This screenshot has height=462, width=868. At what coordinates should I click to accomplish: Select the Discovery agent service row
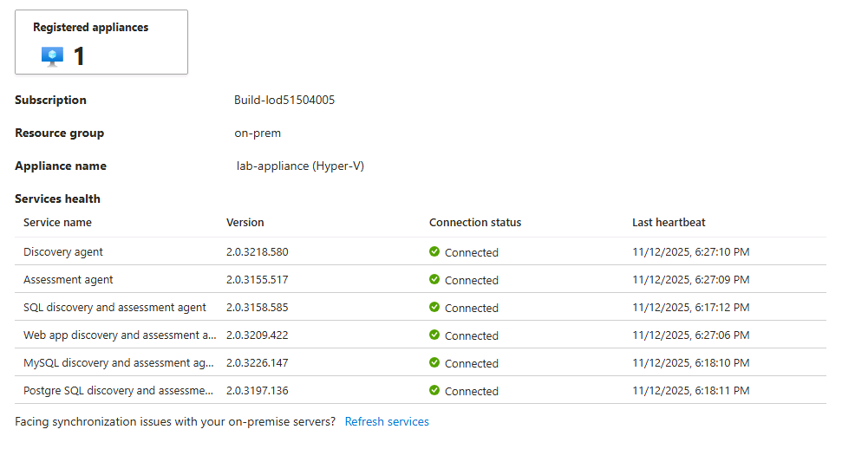tap(421, 251)
